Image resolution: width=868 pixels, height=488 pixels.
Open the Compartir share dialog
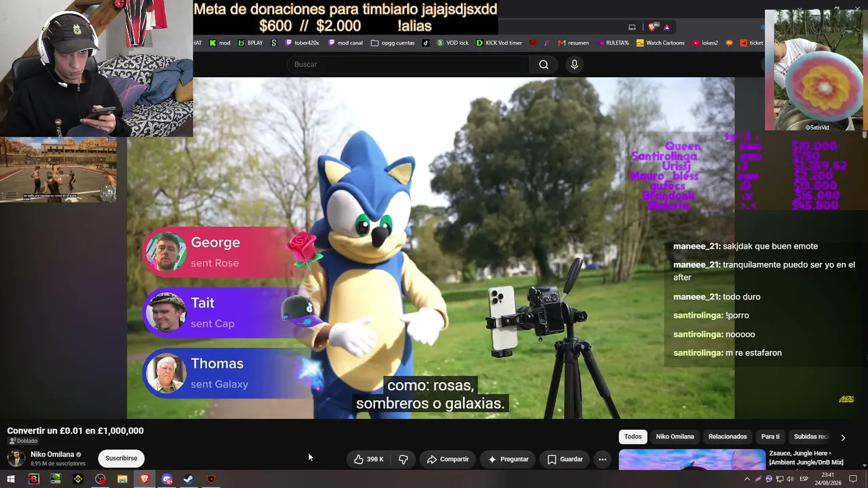click(x=448, y=459)
